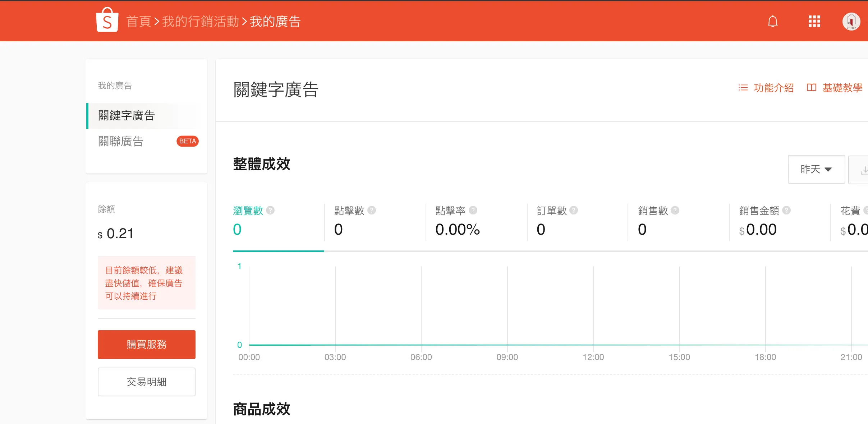
Task: Select the 銷售數 metric tab
Action: 679,222
